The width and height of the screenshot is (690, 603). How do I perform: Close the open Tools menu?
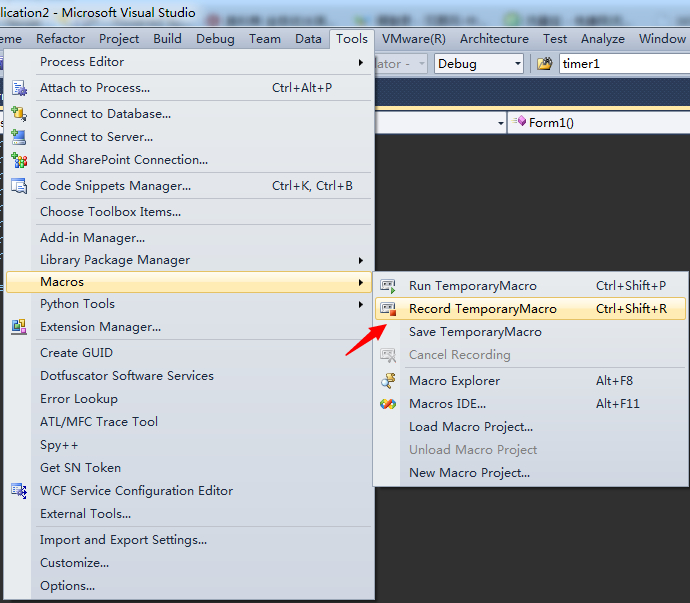click(352, 39)
